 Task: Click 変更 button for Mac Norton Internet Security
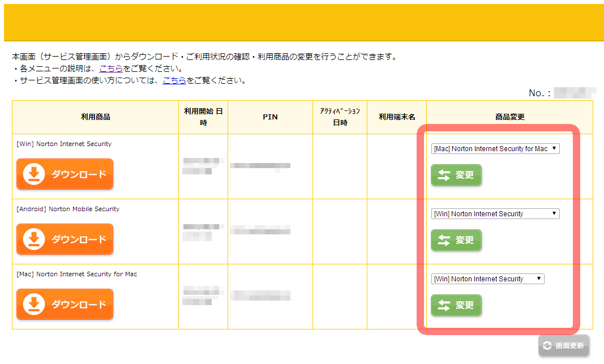(456, 305)
